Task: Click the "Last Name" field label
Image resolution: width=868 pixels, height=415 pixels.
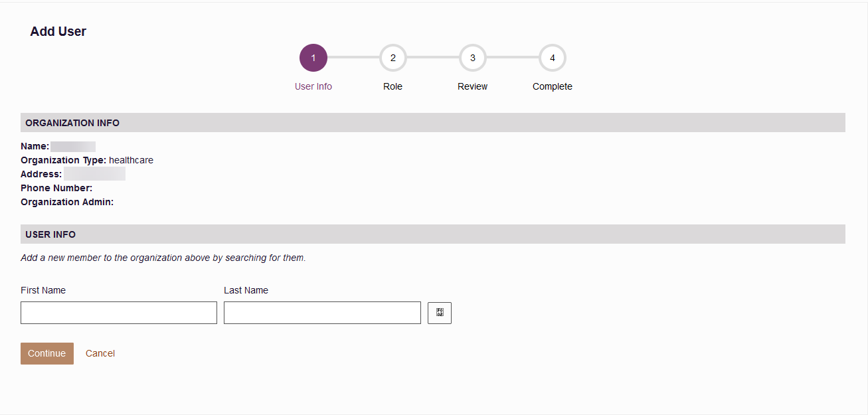Action: [246, 290]
